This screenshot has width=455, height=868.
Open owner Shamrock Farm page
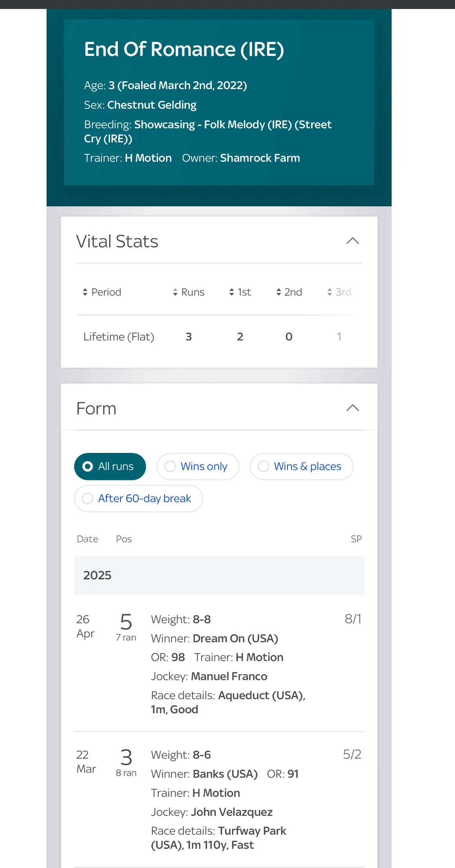click(x=260, y=158)
